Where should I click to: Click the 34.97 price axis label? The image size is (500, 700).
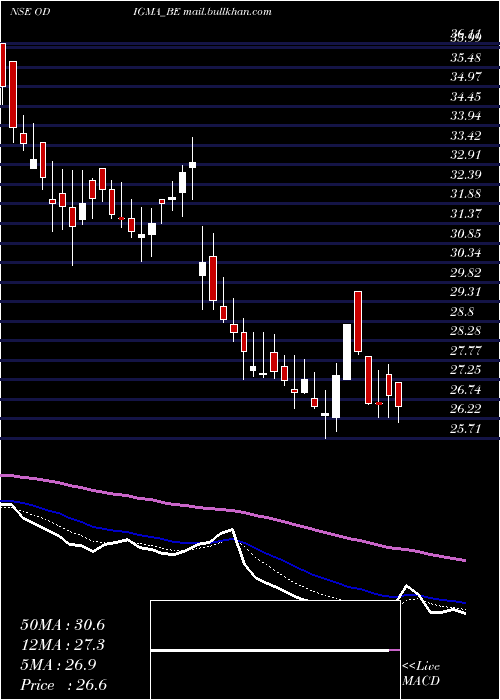click(466, 77)
